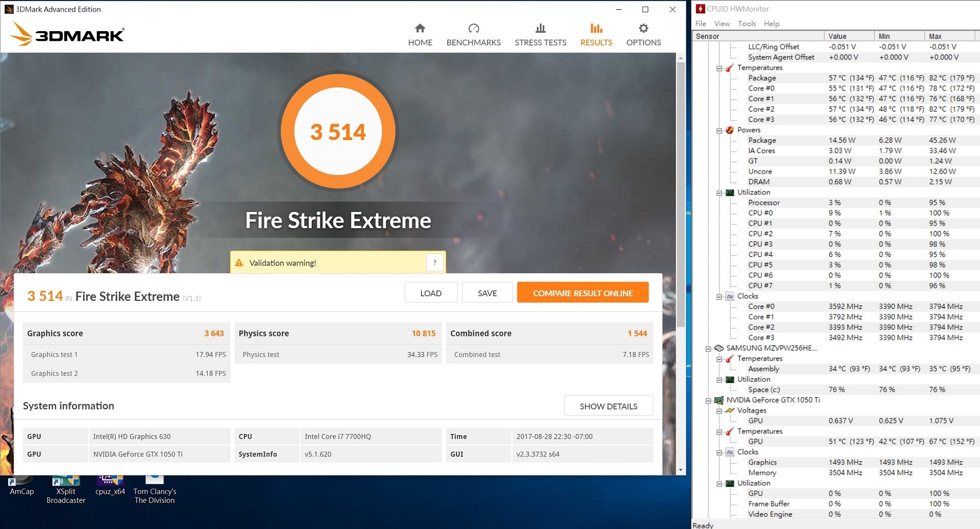Open Tom Clancy's The Division shortcut

coord(155,490)
